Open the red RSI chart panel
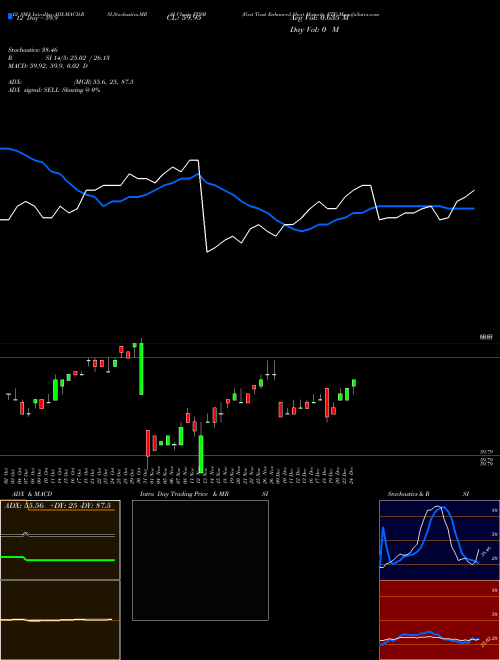This screenshot has height=660, width=500. click(x=439, y=620)
